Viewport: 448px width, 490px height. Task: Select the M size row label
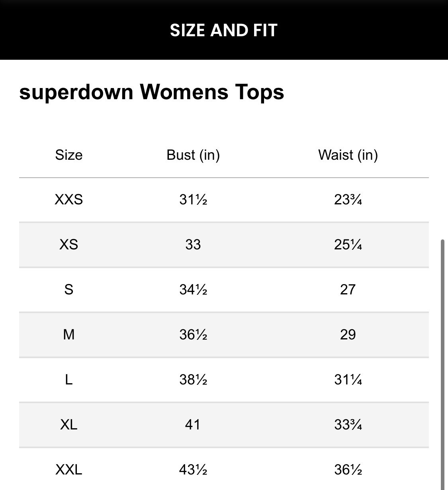(69, 335)
